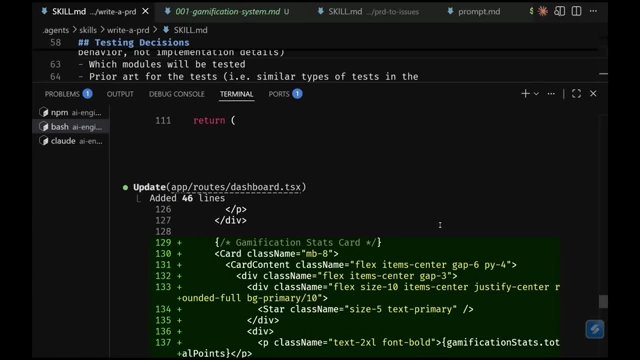Click the write-a-prd breadcrumb segment
Screen dimensions: 640x360
point(128,30)
